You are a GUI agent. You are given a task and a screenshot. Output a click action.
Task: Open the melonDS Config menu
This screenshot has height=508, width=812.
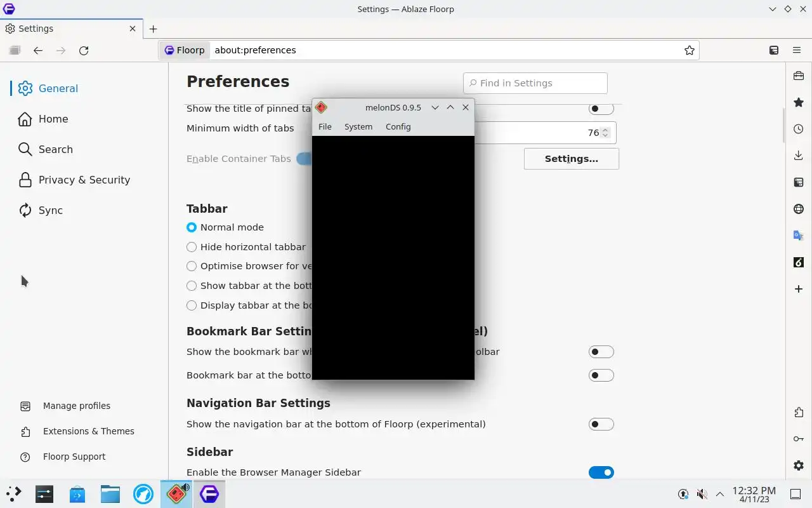point(398,127)
